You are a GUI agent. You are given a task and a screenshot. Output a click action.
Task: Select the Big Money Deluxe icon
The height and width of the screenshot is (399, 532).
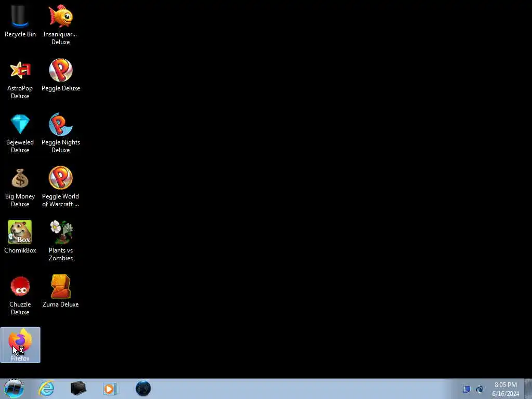(20, 187)
